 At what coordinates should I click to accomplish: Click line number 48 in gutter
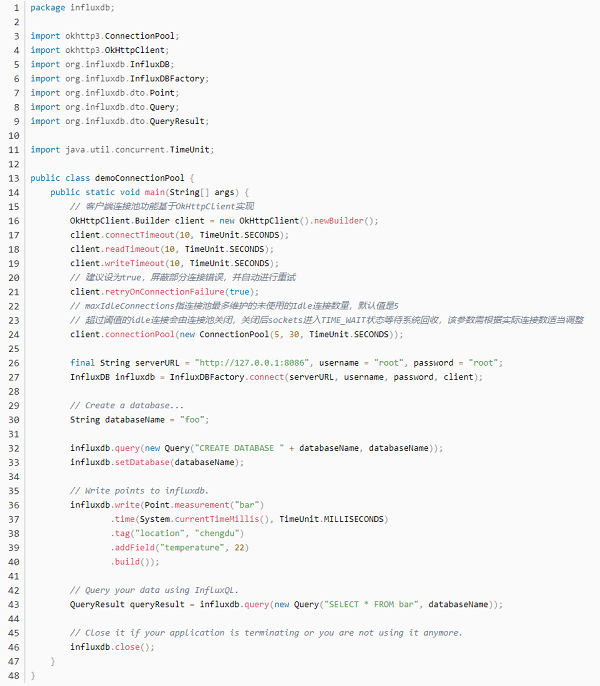[14, 676]
